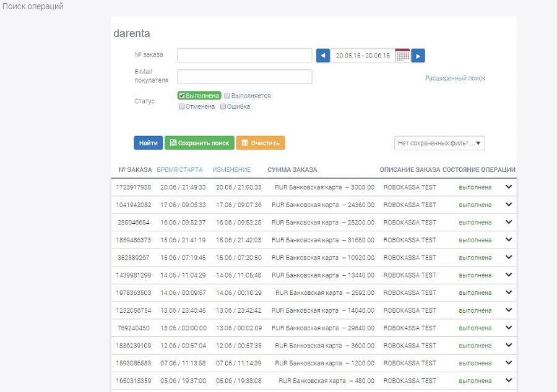557x392 pixels.
Task: Select order number 1978363503
Action: click(134, 293)
